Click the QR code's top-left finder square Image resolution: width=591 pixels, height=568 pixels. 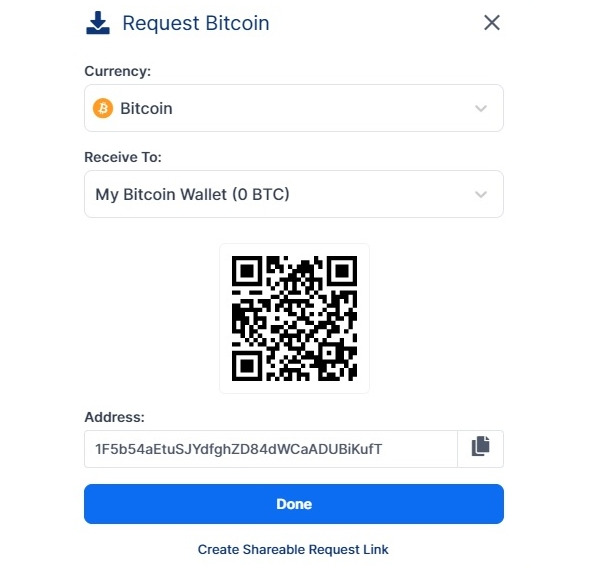[x=247, y=271]
